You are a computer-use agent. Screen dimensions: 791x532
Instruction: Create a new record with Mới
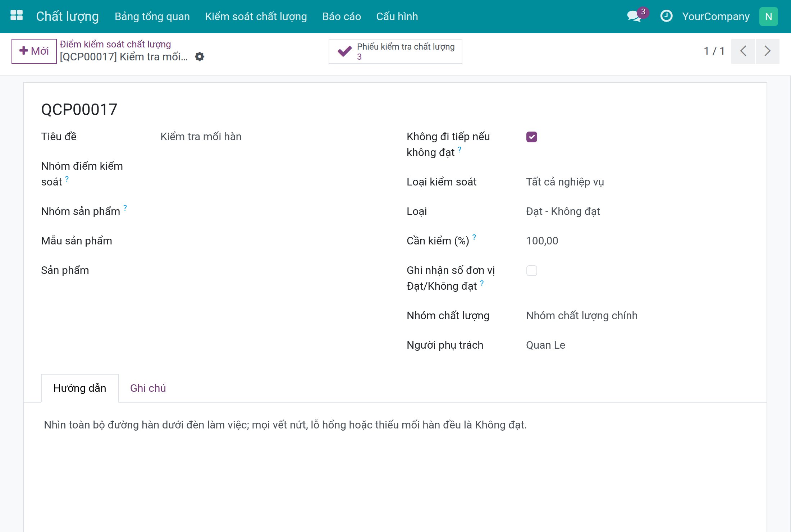click(34, 51)
